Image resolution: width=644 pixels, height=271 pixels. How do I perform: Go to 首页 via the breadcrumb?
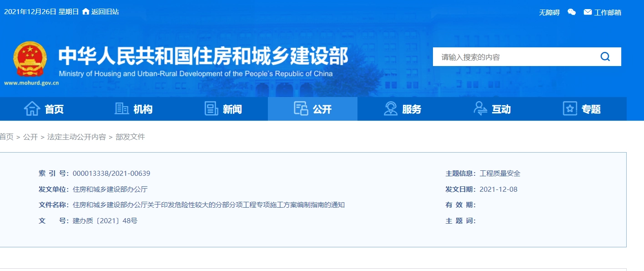coord(6,137)
